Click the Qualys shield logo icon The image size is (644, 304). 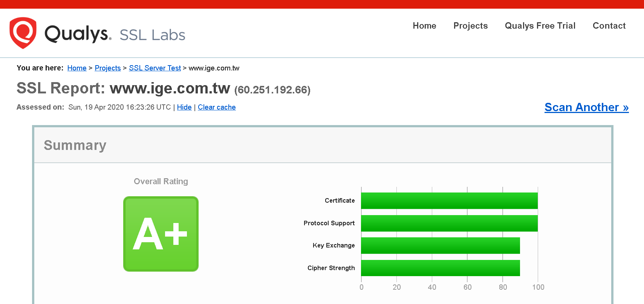[x=23, y=33]
